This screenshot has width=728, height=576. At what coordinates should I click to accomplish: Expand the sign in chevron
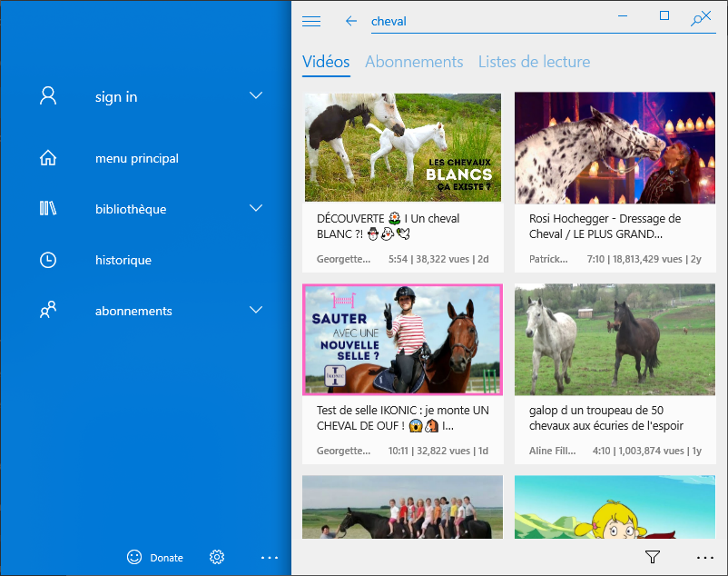pyautogui.click(x=256, y=95)
